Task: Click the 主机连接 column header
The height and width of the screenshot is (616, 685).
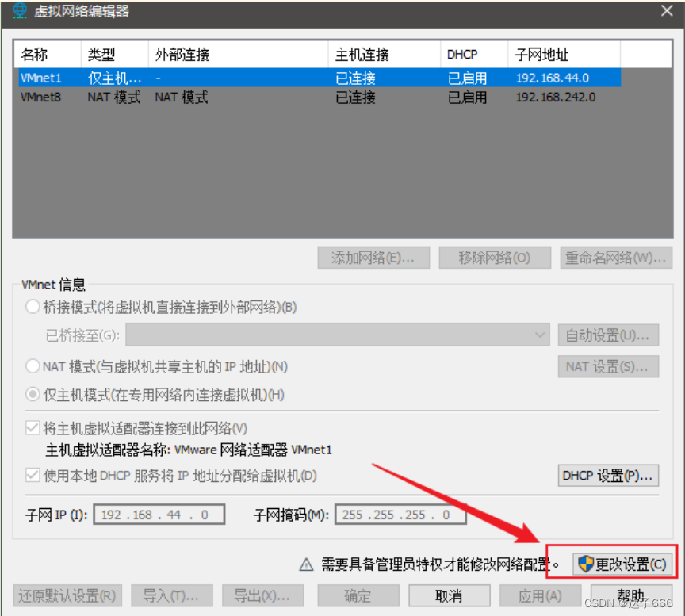Action: click(385, 55)
